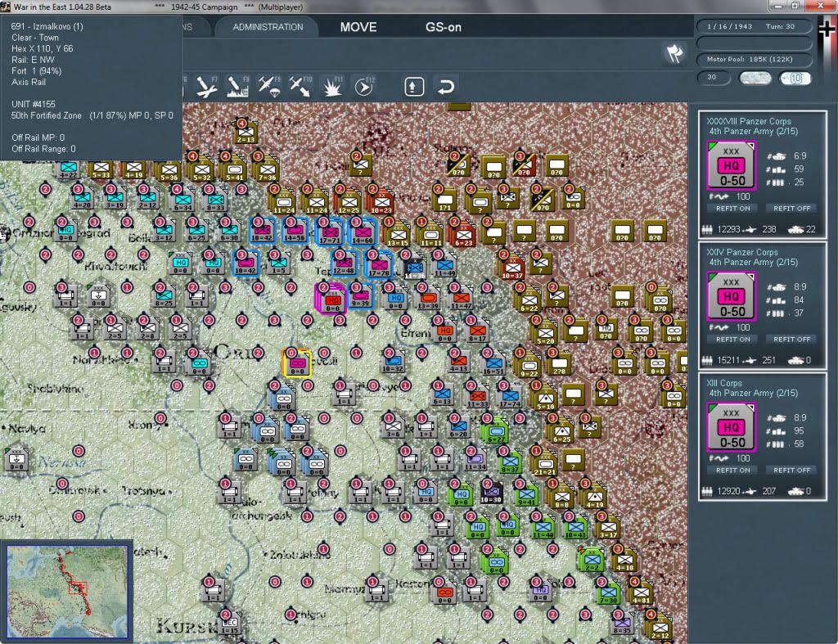Select the Soviet 13-15 unit counter
The height and width of the screenshot is (644, 838).
tap(399, 234)
